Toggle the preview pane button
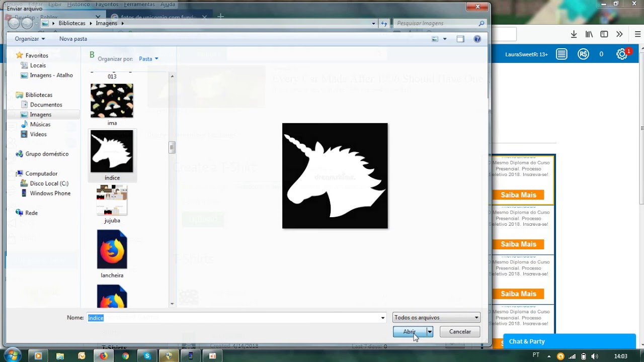This screenshot has width=644, height=362. pyautogui.click(x=460, y=39)
